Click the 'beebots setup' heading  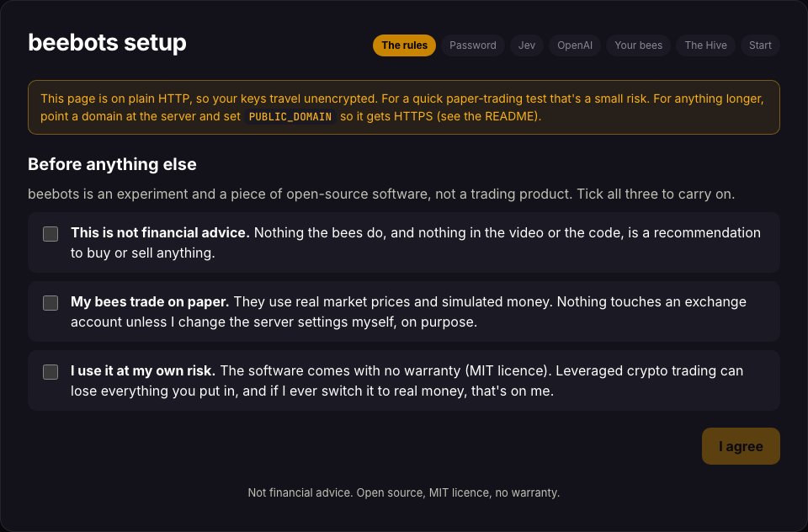[107, 42]
